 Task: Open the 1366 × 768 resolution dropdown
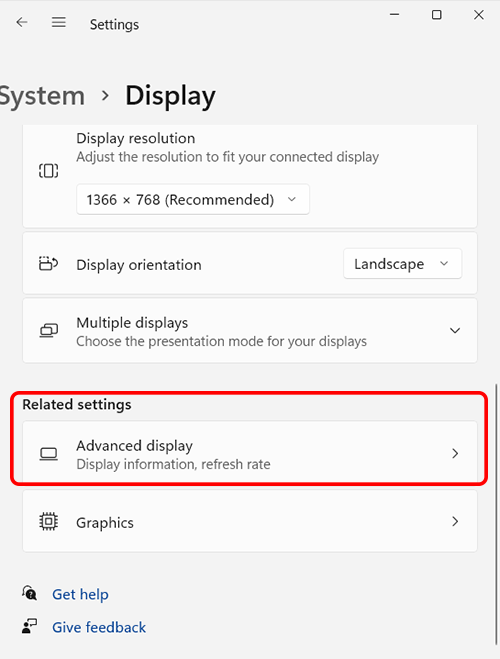pyautogui.click(x=193, y=199)
